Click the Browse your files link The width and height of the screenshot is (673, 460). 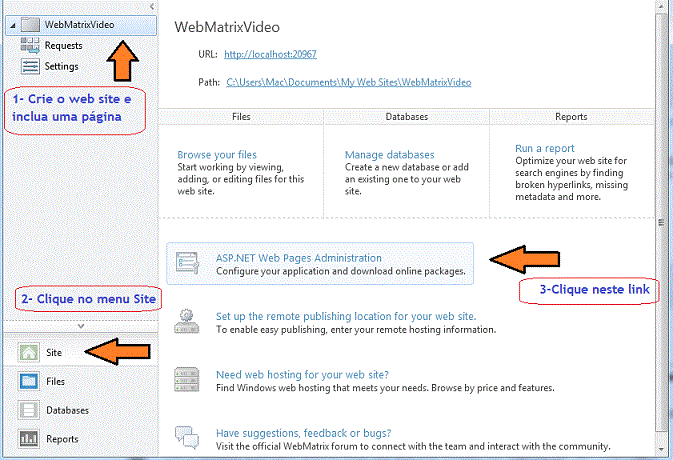(x=217, y=154)
